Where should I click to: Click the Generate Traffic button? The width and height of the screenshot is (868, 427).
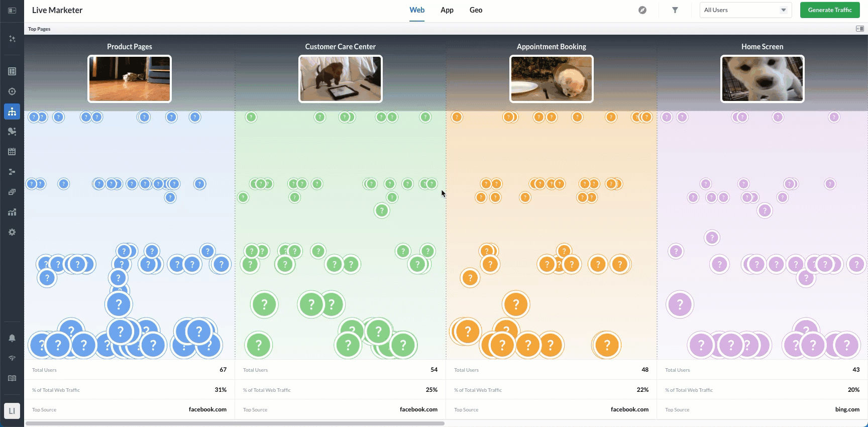point(830,10)
